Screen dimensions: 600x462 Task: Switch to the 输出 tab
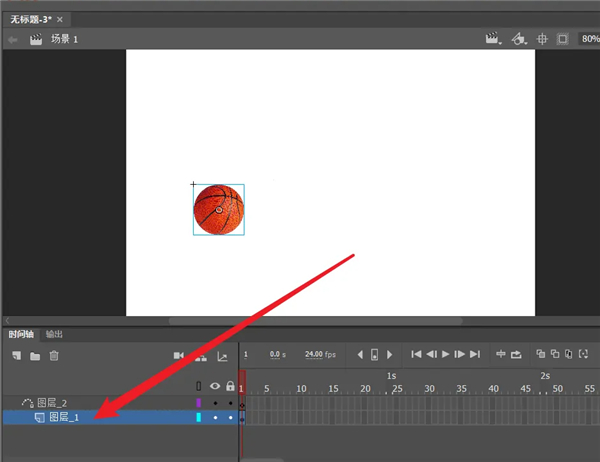coord(54,334)
